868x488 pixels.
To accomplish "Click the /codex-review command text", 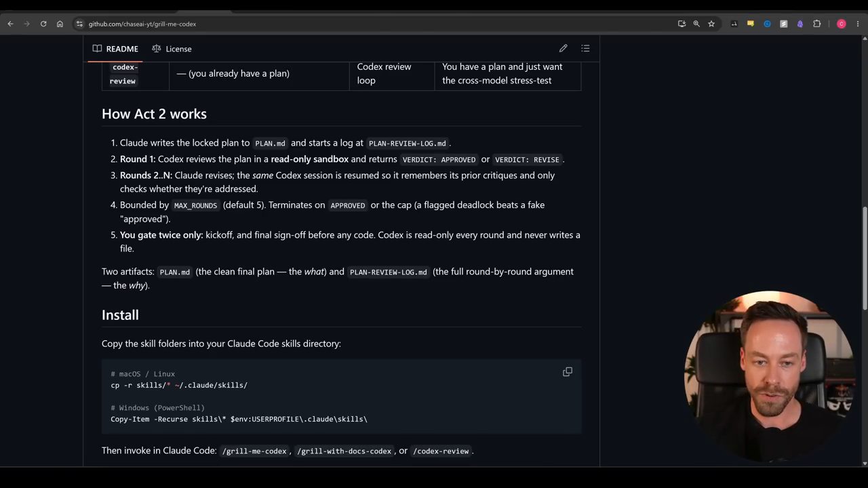I will pyautogui.click(x=441, y=451).
